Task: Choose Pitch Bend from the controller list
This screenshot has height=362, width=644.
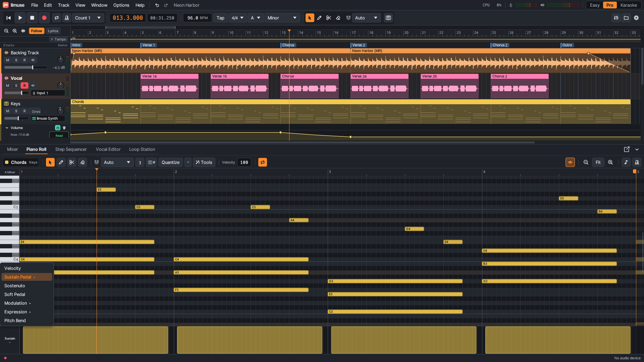Action: point(27,321)
